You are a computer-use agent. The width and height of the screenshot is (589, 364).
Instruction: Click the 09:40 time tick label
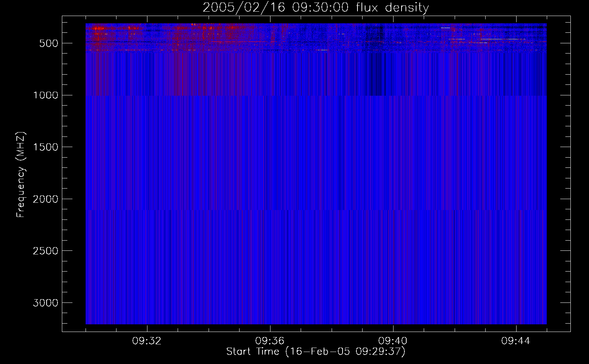click(x=393, y=341)
